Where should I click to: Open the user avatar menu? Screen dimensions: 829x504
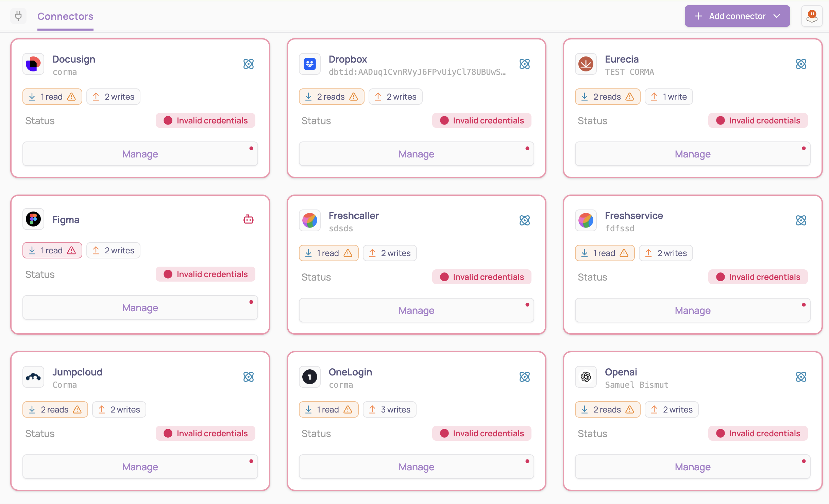pos(812,16)
